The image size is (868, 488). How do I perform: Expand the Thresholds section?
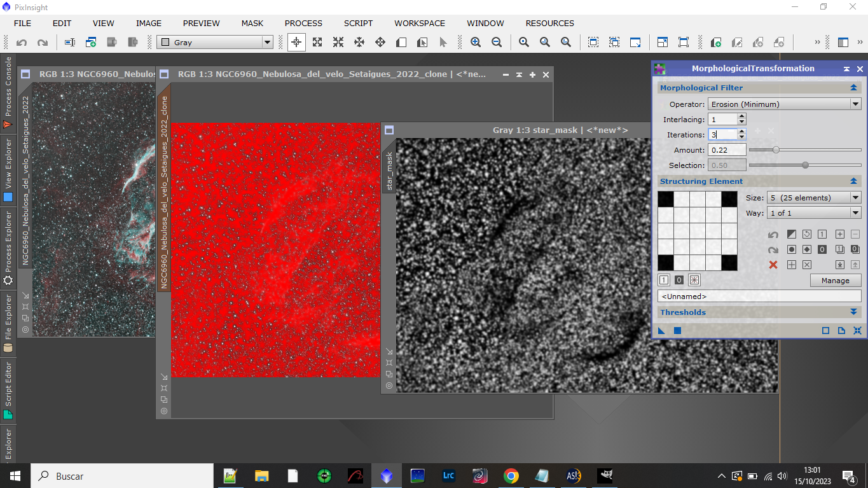[x=853, y=312]
